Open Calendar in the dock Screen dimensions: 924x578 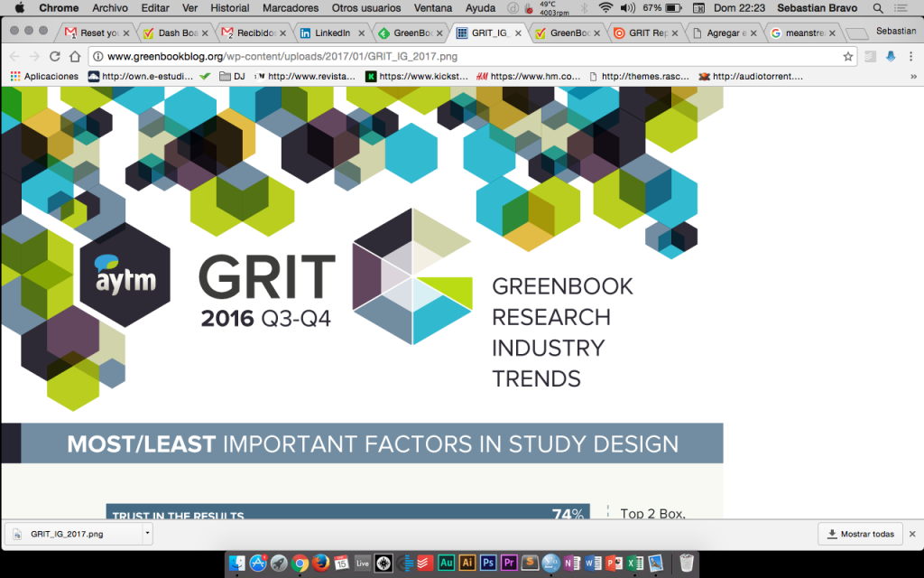(341, 564)
